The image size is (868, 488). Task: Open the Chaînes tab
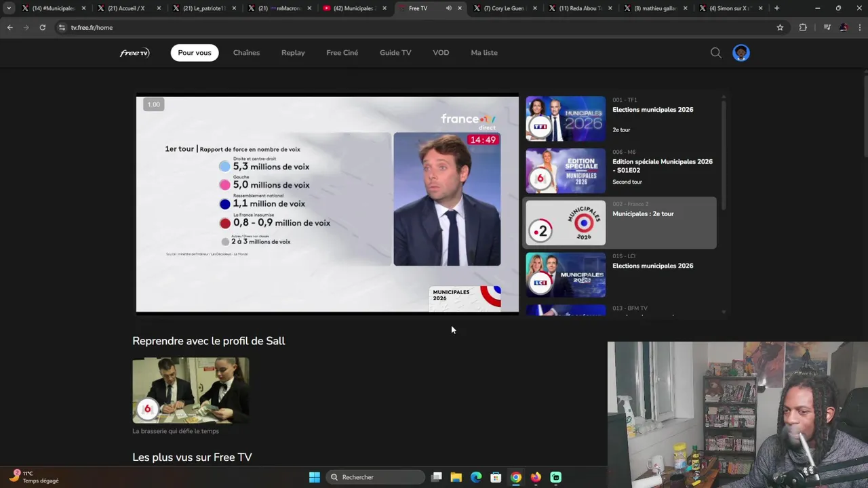(x=246, y=53)
